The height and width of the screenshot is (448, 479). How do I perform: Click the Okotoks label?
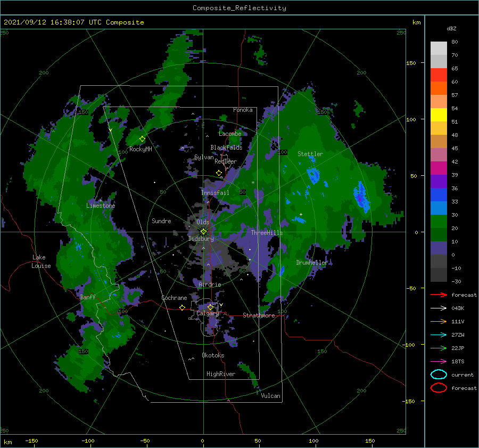click(213, 355)
